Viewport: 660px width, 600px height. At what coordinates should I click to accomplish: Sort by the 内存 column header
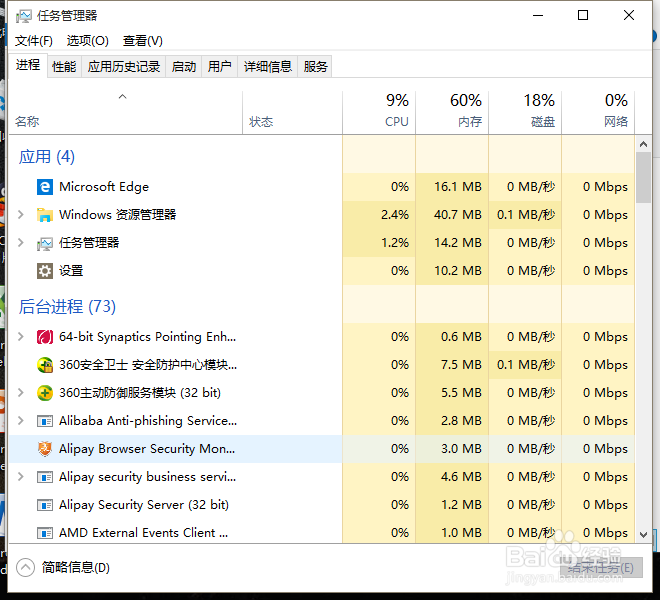tap(452, 113)
